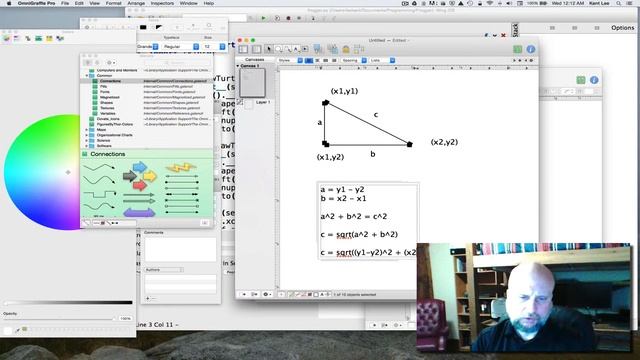
Task: Click the blue Inspectors info button
Action: [x=531, y=49]
